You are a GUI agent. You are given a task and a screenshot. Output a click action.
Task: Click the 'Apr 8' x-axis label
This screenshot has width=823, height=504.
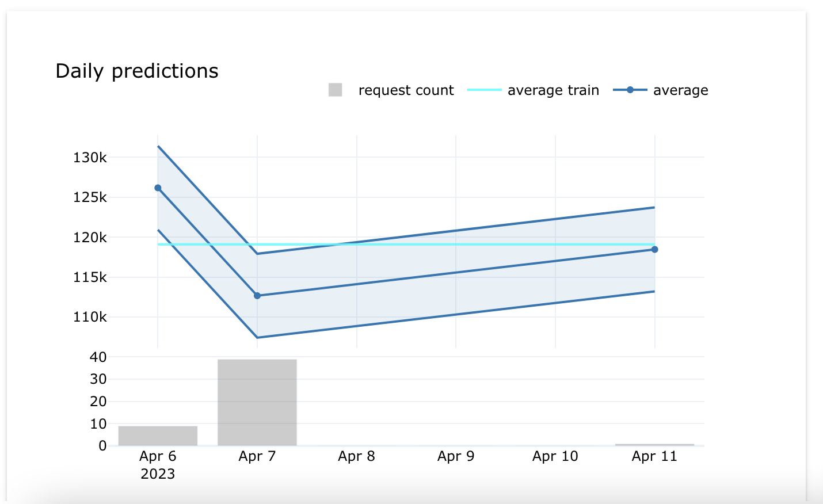pos(356,456)
